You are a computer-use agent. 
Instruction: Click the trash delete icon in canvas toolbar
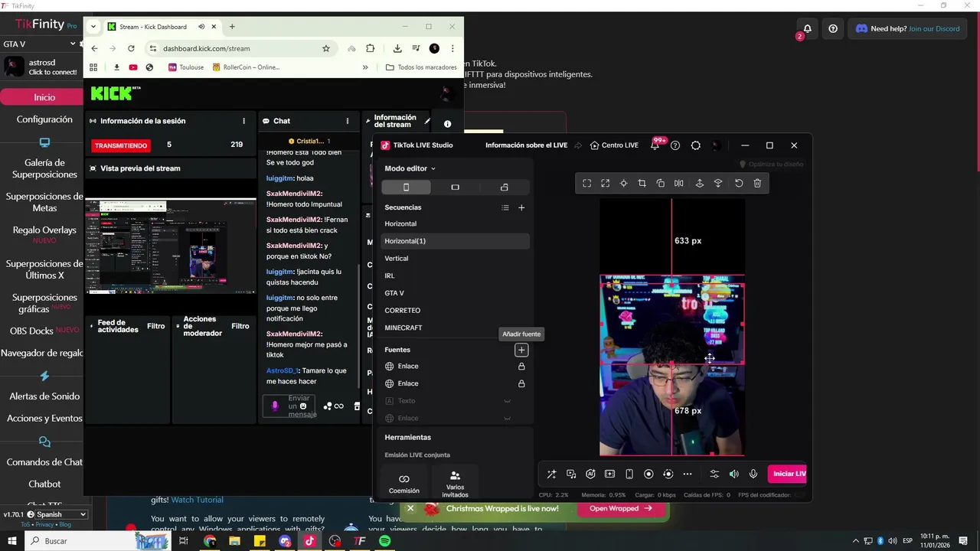click(757, 184)
